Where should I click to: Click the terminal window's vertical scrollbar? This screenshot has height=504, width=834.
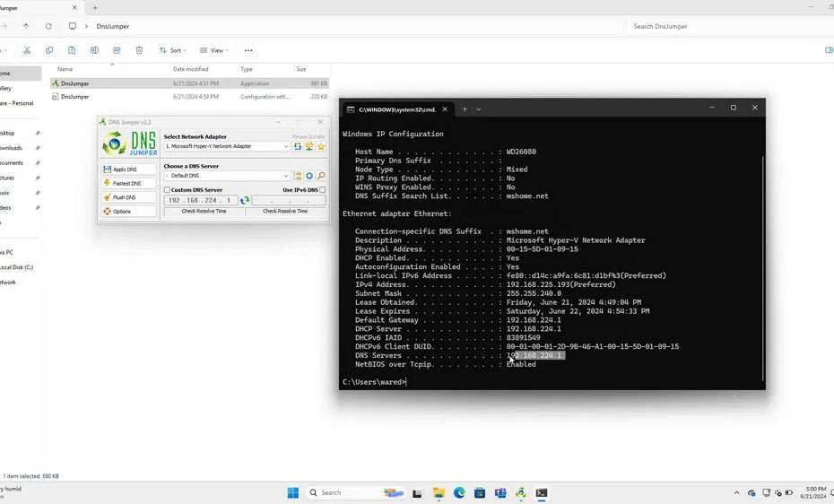click(x=763, y=267)
